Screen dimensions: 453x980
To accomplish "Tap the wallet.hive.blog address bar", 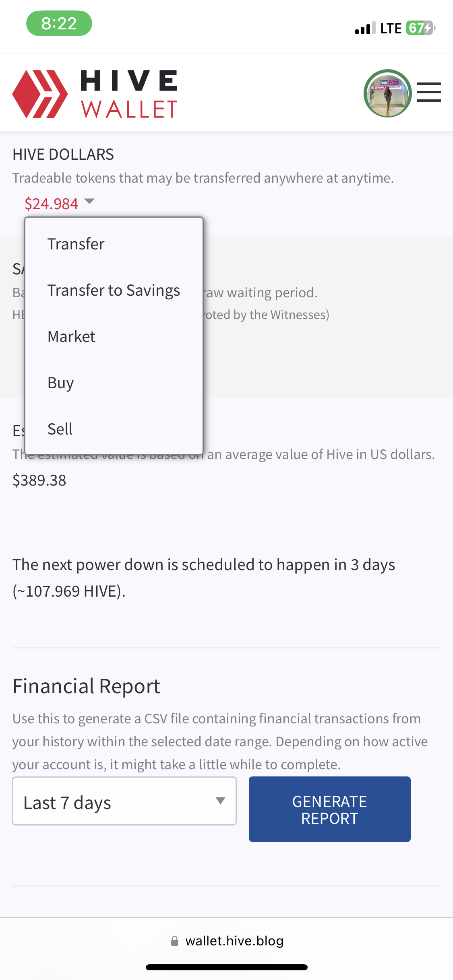I will tap(227, 941).
